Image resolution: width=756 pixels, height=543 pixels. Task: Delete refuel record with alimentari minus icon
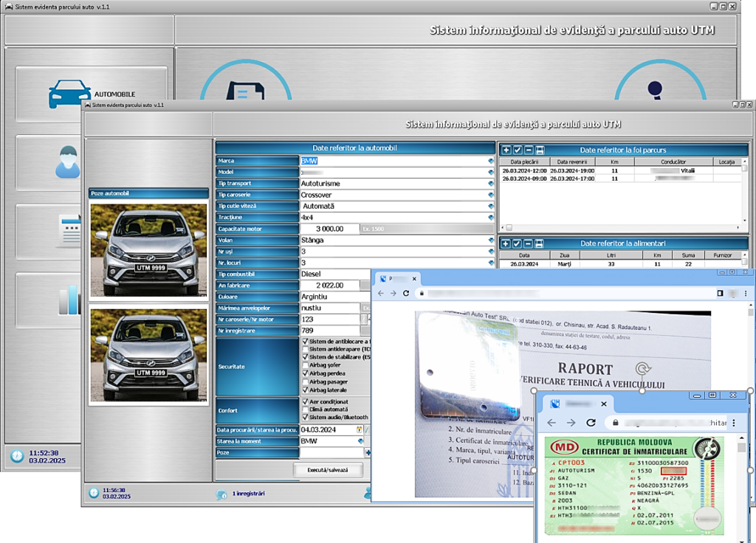pos(529,243)
